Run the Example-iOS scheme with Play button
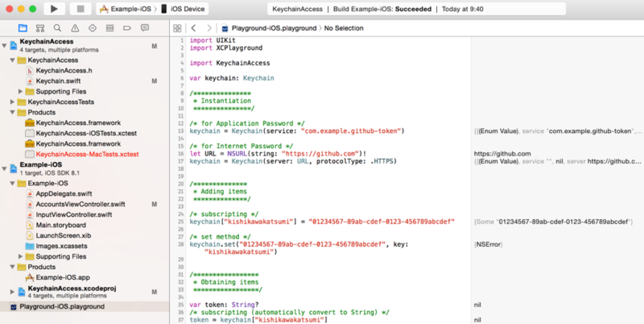The width and height of the screenshot is (644, 324). [x=54, y=9]
